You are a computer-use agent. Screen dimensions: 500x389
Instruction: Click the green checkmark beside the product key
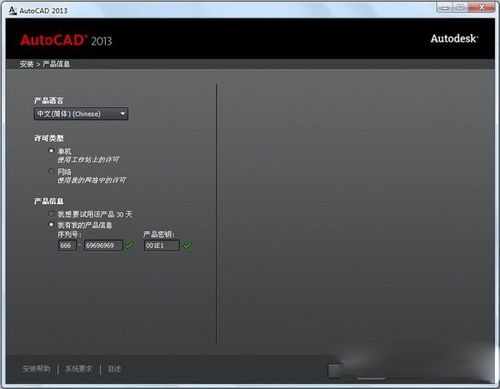point(187,245)
